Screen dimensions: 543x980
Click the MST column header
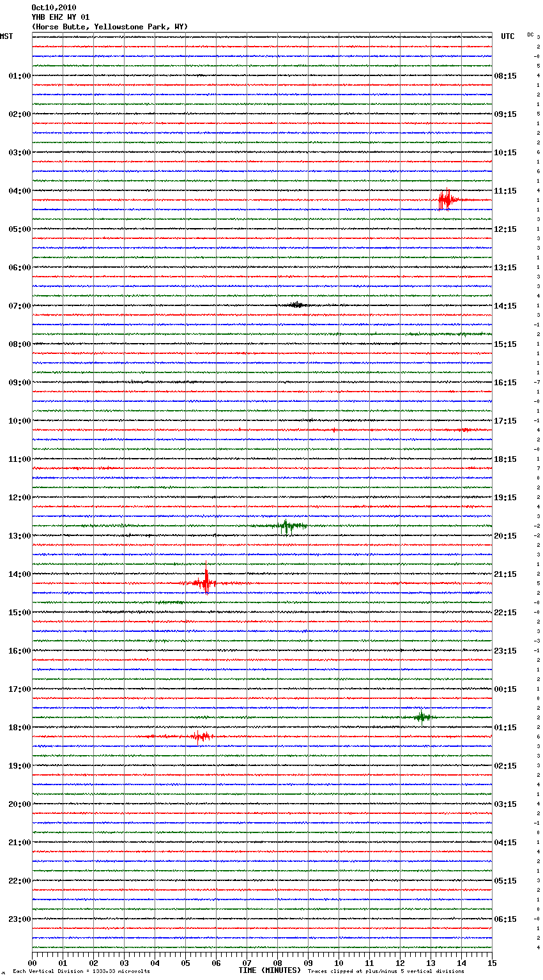pos(6,36)
